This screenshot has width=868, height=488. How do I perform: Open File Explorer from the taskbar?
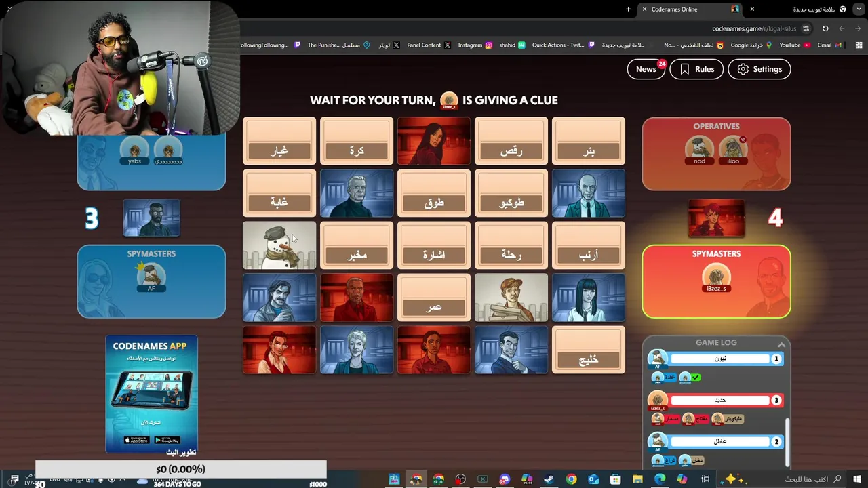pyautogui.click(x=637, y=479)
